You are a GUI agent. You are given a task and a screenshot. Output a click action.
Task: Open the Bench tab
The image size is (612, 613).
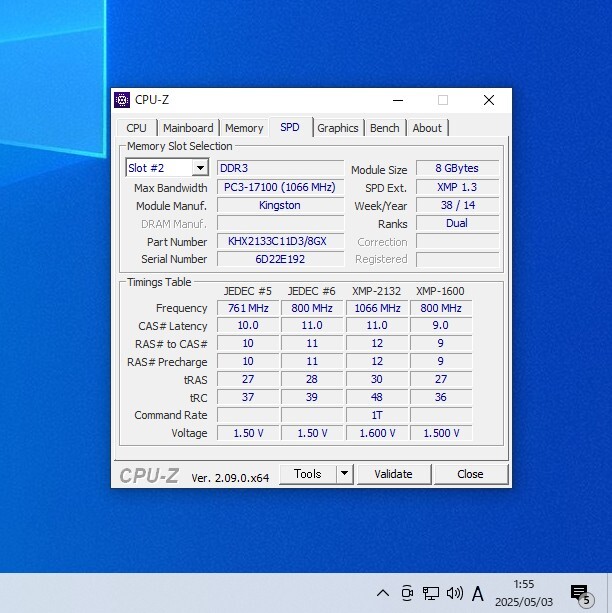[x=385, y=128]
